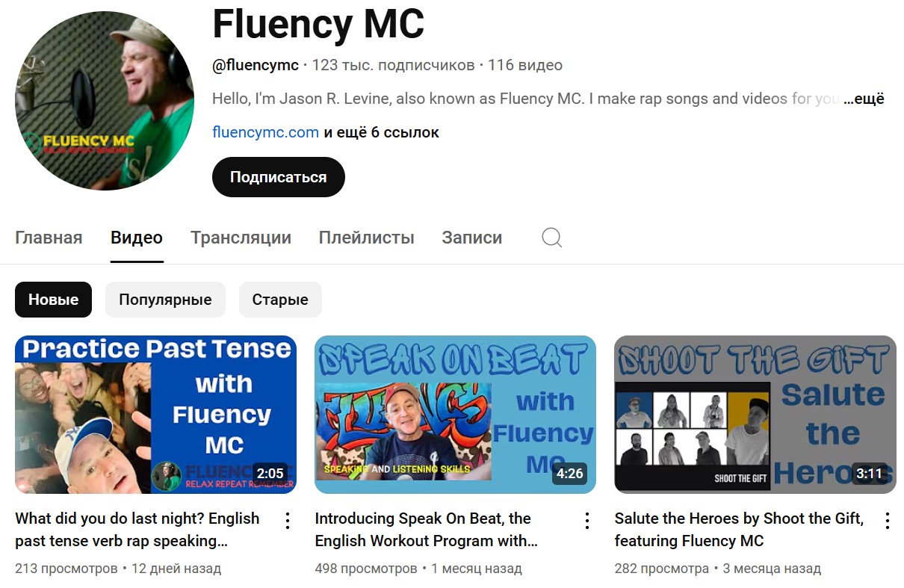Viewport: 904px width, 588px height.
Task: Open the Записи tab
Action: [x=471, y=238]
